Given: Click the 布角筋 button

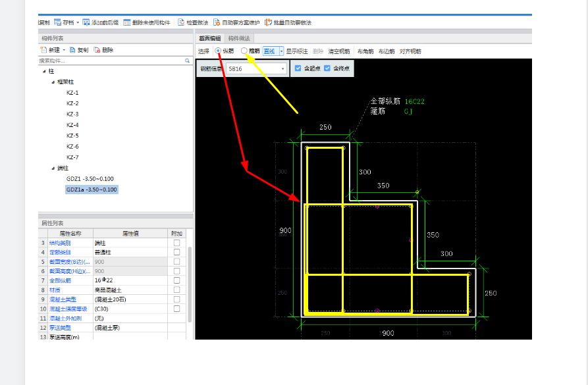Looking at the screenshot, I should (365, 51).
